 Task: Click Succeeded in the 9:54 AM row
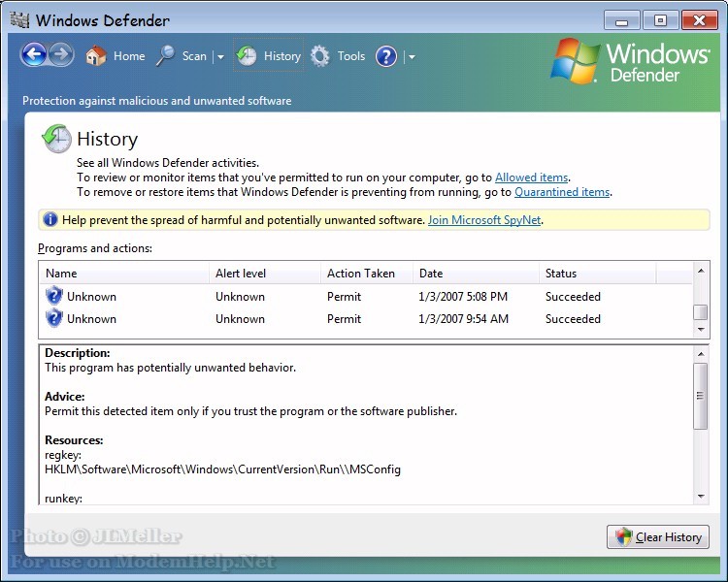573,319
